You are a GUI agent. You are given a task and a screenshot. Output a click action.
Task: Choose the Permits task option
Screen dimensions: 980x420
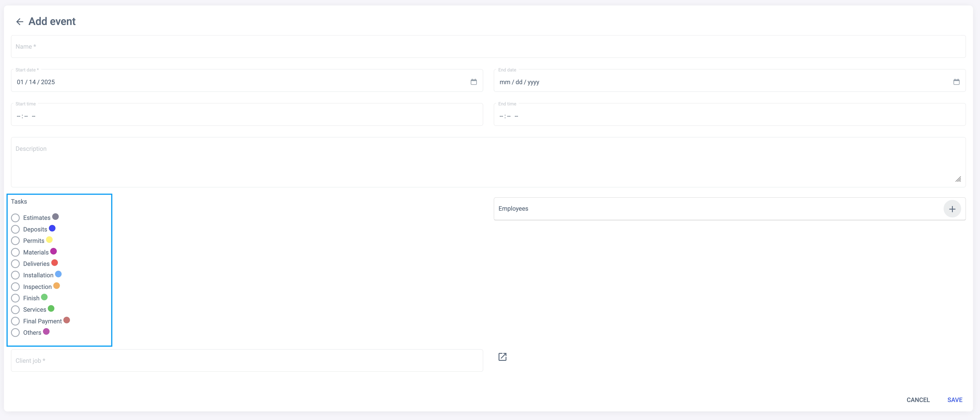click(x=15, y=241)
